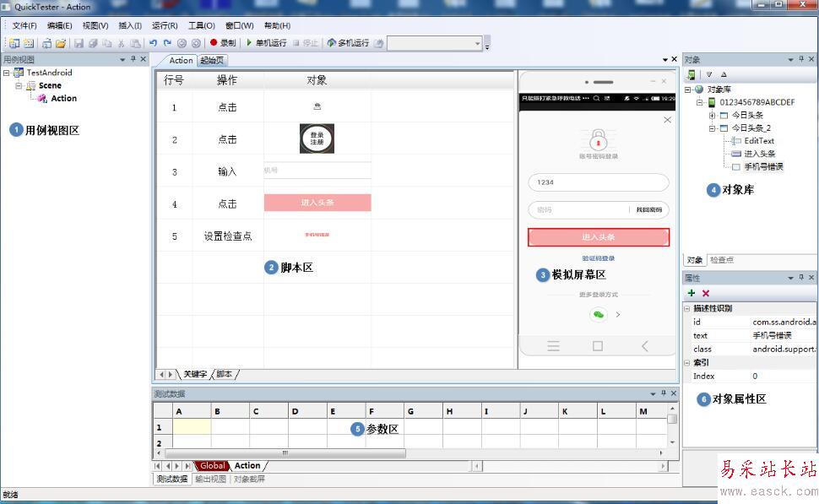The image size is (819, 504).
Task: Collapse the 描述性识别 property group
Action: [x=687, y=309]
